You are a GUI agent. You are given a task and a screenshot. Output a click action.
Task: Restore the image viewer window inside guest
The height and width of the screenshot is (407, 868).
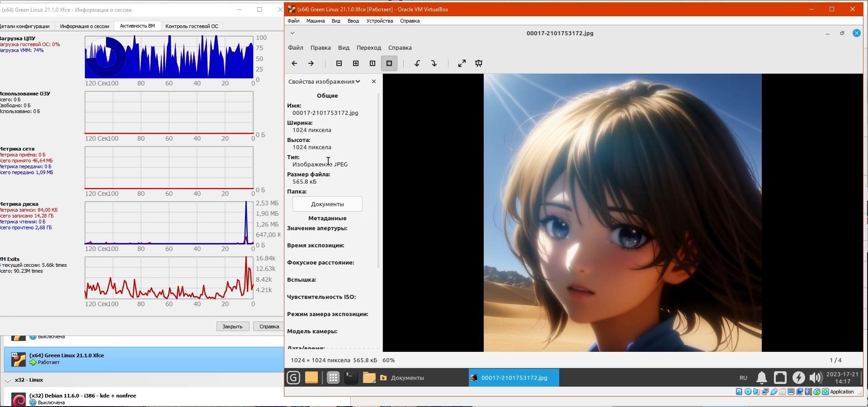[x=842, y=33]
